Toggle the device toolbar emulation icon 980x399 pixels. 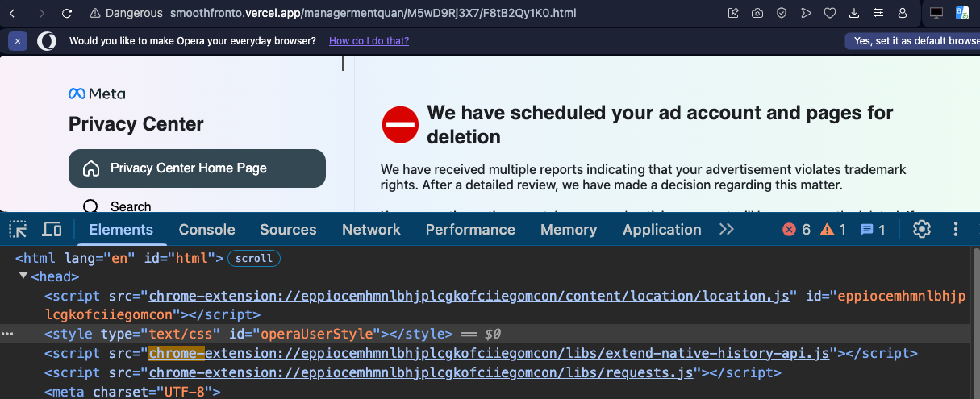[52, 230]
